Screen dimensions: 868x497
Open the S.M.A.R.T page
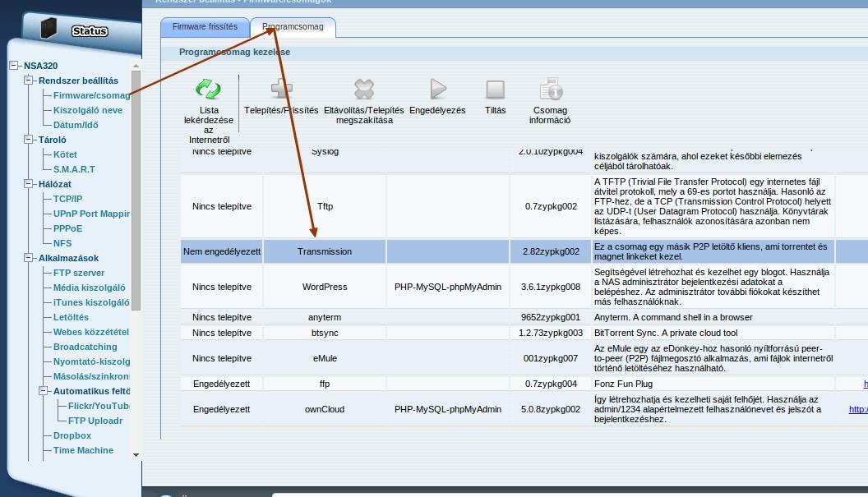click(74, 169)
